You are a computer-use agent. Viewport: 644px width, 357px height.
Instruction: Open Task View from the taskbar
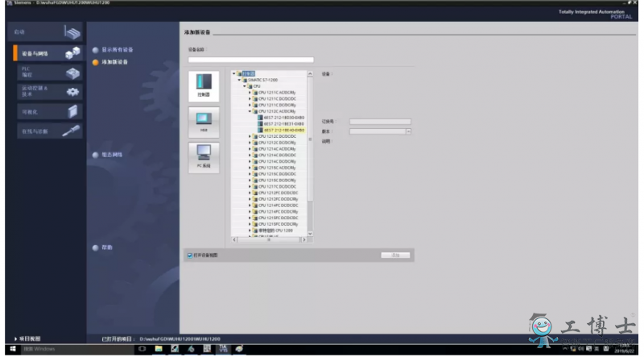(142, 349)
